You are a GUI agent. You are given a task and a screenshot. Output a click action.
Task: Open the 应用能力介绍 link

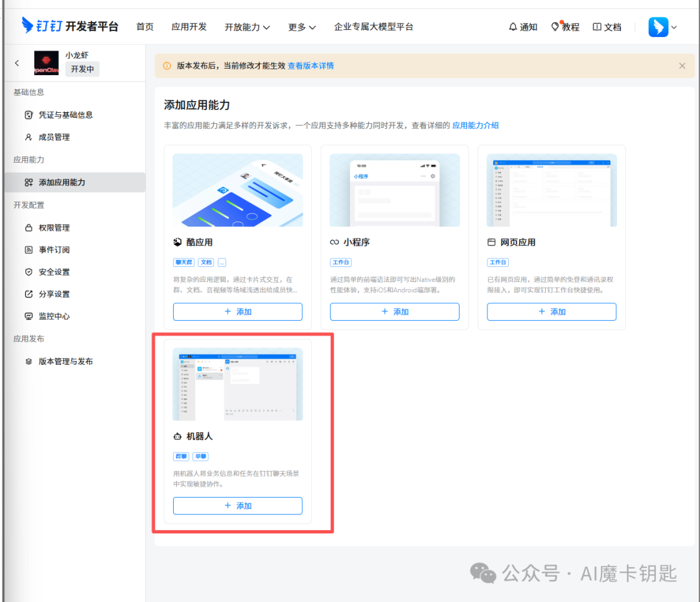pos(476,126)
